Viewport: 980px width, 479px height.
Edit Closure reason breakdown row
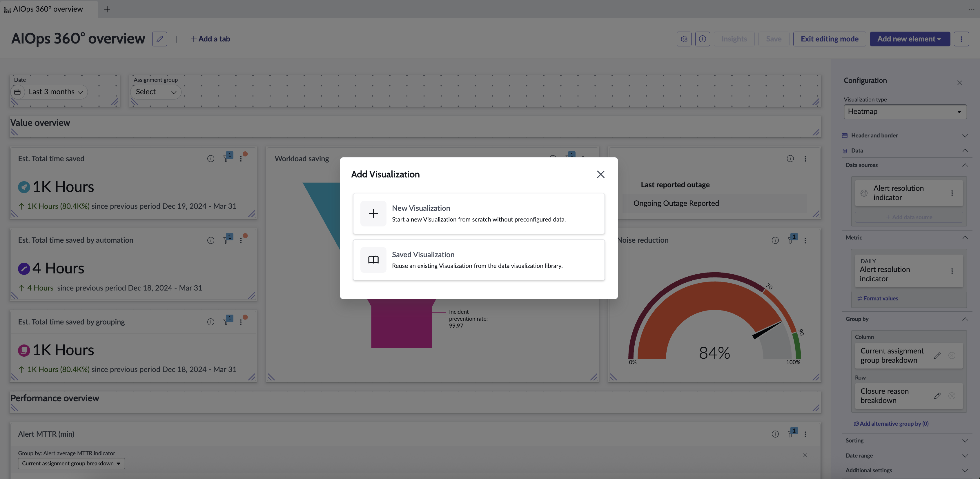pyautogui.click(x=937, y=396)
